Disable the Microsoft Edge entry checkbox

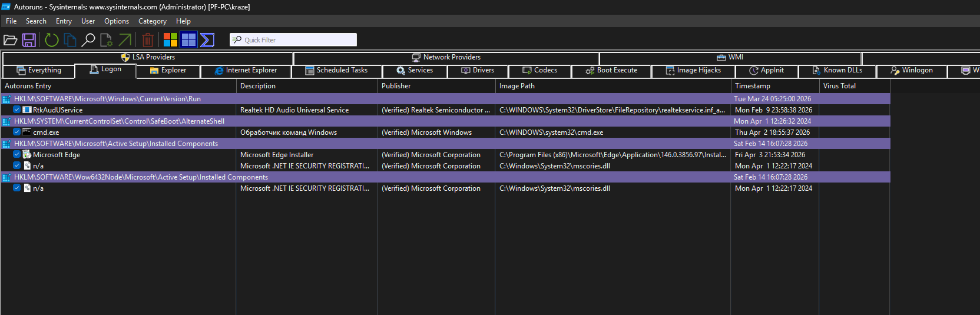click(16, 154)
